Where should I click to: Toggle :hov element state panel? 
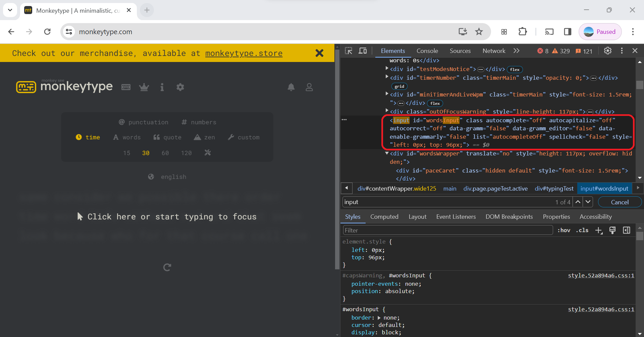(x=564, y=230)
